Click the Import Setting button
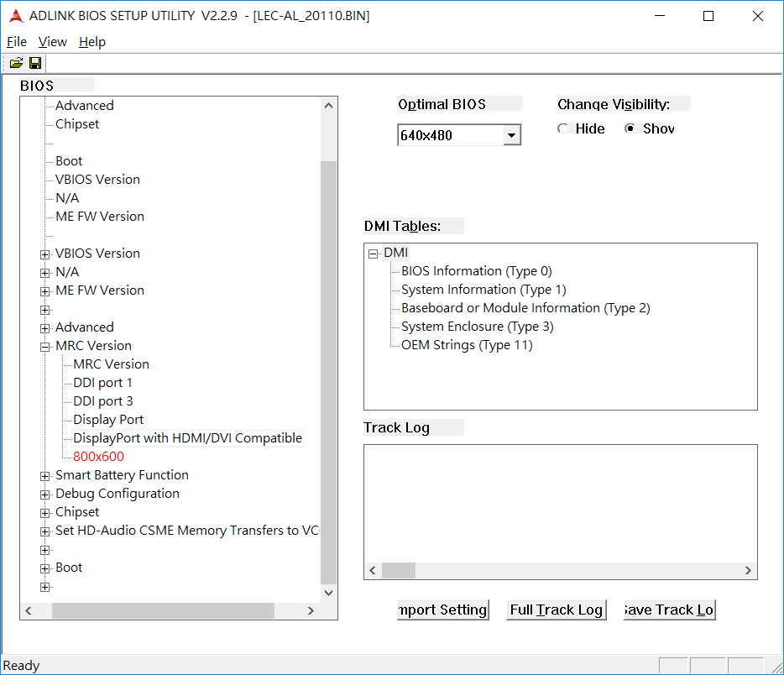Image resolution: width=784 pixels, height=675 pixels. click(x=443, y=610)
